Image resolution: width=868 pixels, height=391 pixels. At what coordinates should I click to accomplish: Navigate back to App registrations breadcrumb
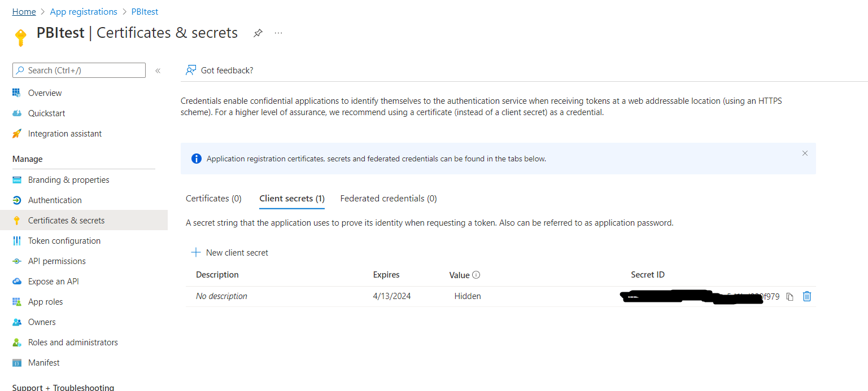point(83,11)
